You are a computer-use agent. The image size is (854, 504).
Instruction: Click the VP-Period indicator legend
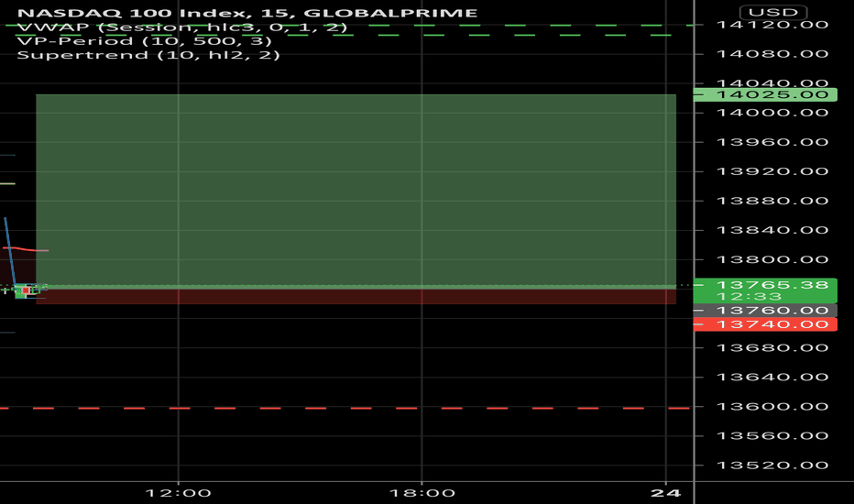tap(145, 41)
